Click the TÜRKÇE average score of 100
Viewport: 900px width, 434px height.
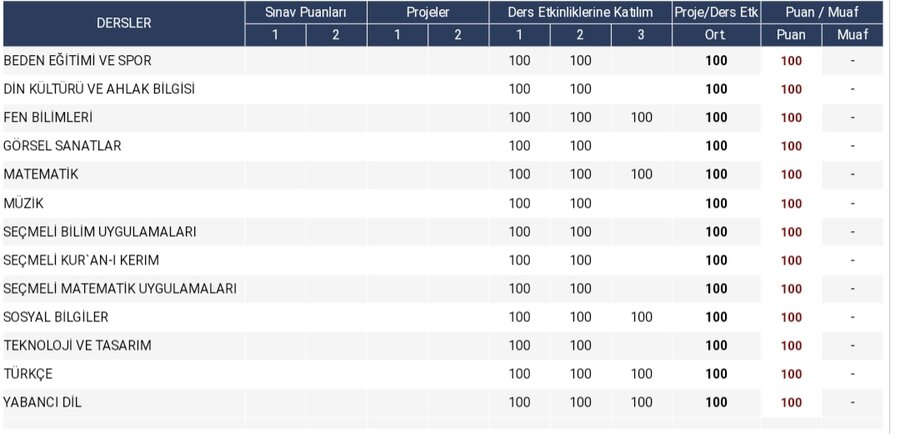[x=716, y=374]
